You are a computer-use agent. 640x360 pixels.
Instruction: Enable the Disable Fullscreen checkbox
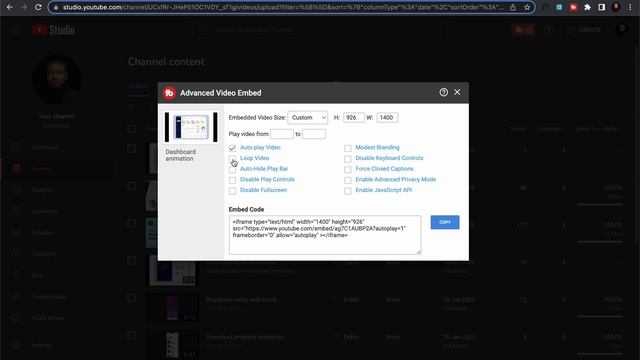232,191
